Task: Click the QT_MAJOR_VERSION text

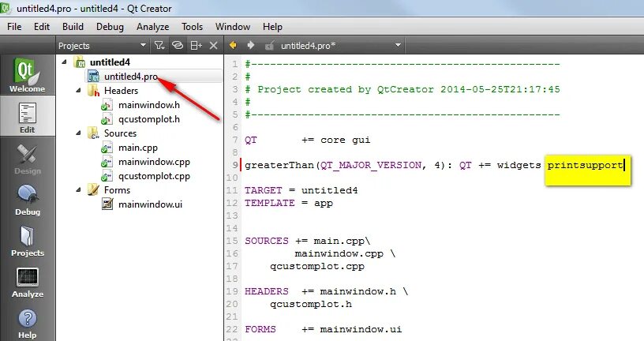Action: (x=370, y=165)
